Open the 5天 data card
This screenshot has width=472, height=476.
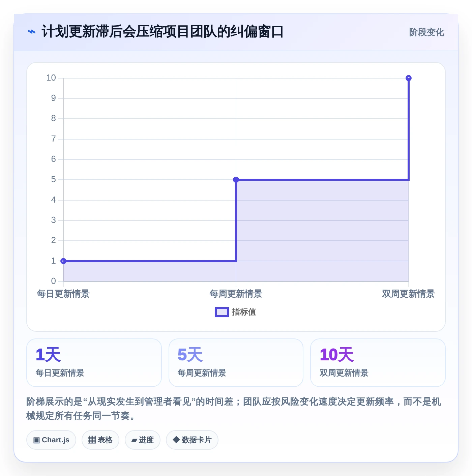point(236,363)
